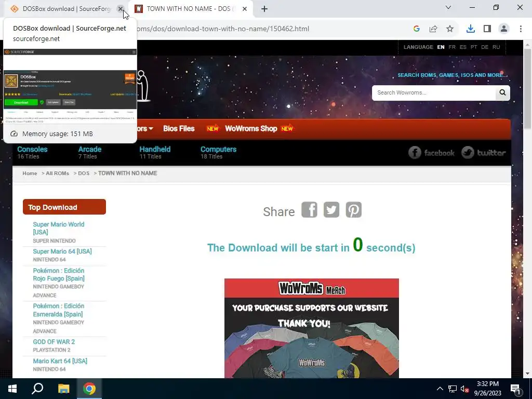Click the WoWroms Merch banner ad
532x399 pixels.
312,328
